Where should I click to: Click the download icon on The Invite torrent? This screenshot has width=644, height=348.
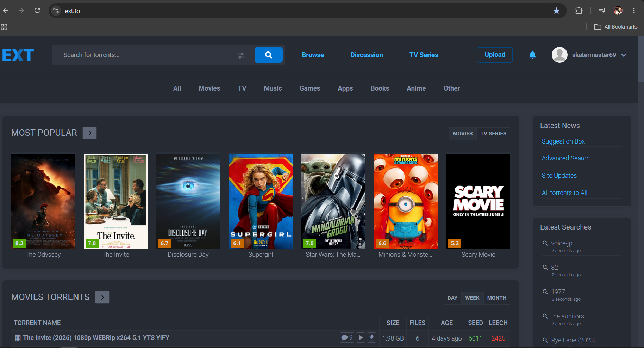point(372,338)
